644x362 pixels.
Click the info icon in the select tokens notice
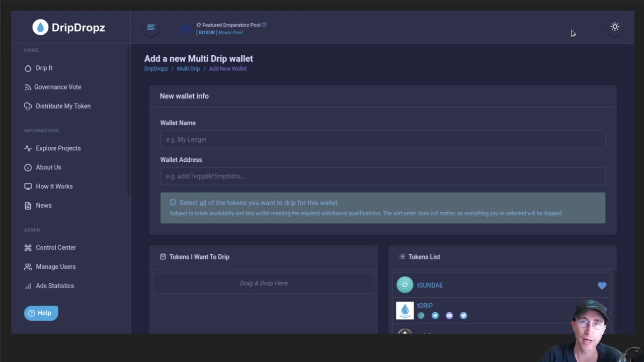(173, 203)
